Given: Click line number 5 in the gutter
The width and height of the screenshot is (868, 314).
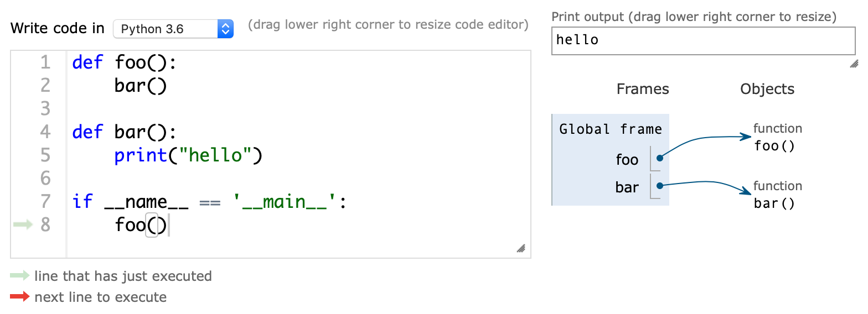Looking at the screenshot, I should (x=45, y=155).
